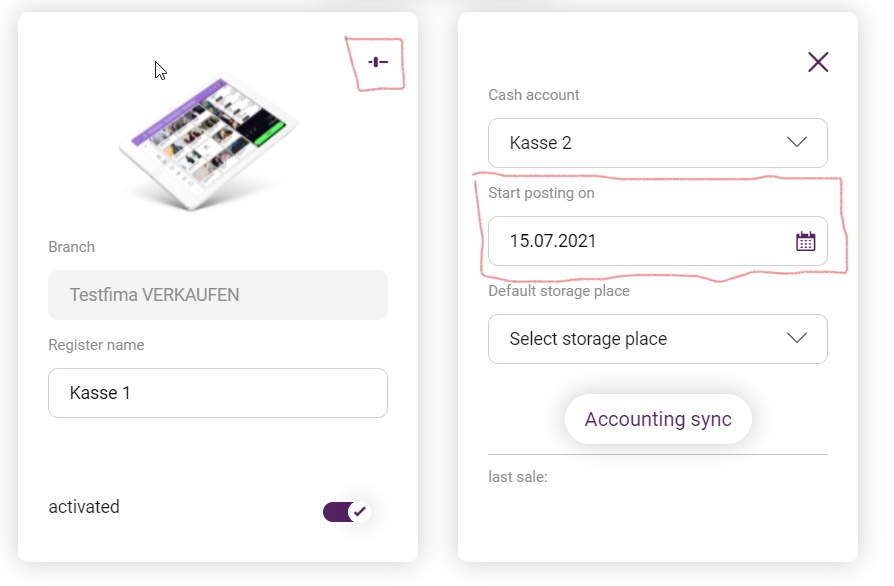Viewport: 894px width, 586px height.
Task: Select the Kasse 2 cash account box
Action: [657, 143]
